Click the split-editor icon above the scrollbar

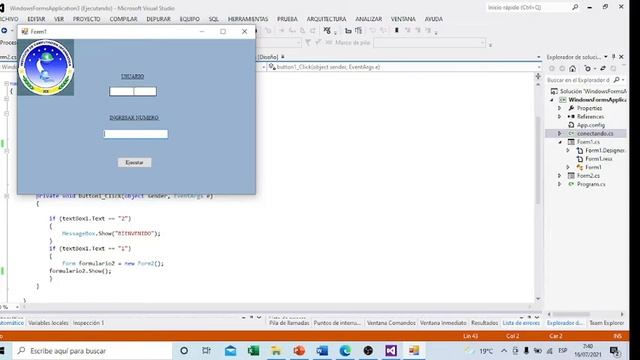[x=538, y=76]
